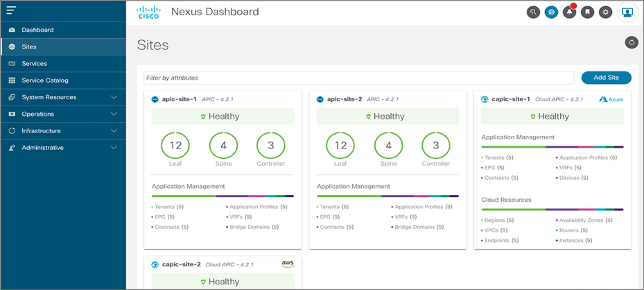This screenshot has width=644, height=290.
Task: Go to Service Catalog in sidebar
Action: [44, 80]
